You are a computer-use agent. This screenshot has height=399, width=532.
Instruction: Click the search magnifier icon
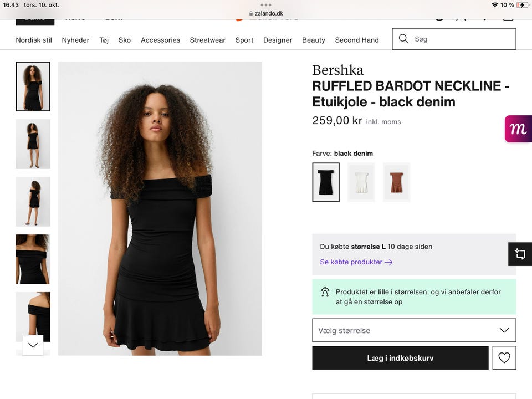[403, 39]
